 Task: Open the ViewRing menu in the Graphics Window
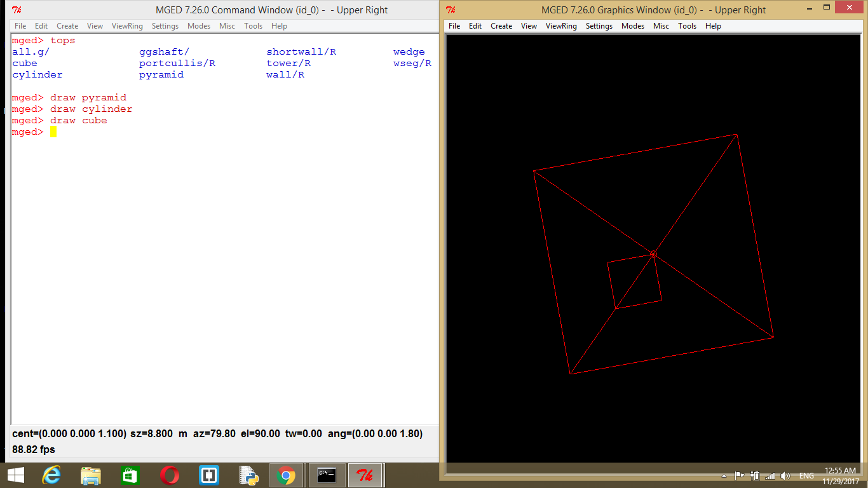tap(561, 26)
